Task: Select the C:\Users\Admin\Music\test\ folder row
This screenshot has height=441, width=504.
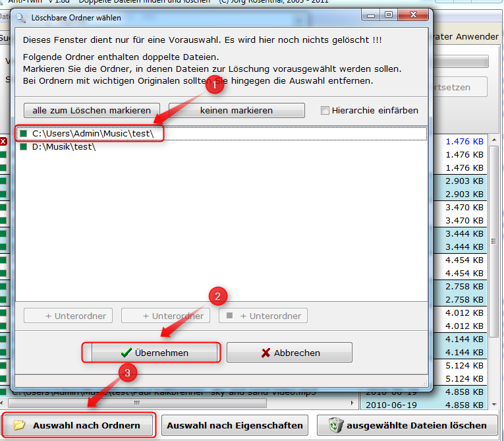Action: tap(92, 134)
